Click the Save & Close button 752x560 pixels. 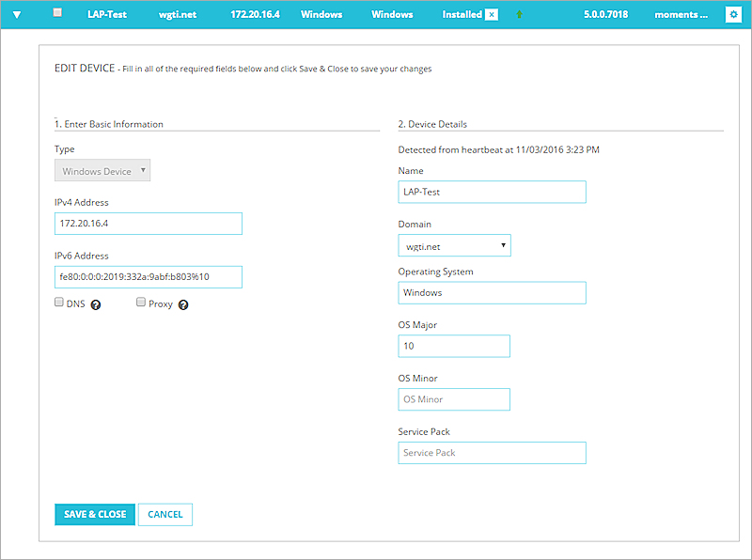click(94, 514)
